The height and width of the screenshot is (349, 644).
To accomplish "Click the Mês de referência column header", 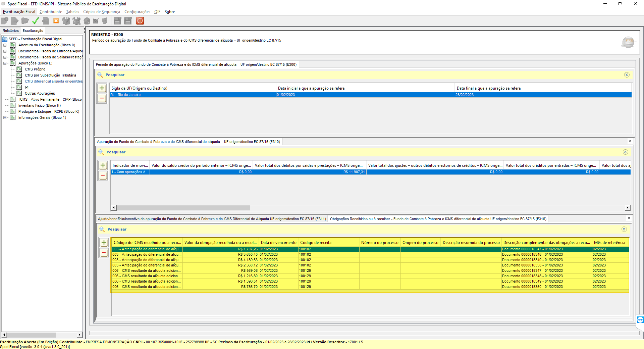I will point(610,243).
